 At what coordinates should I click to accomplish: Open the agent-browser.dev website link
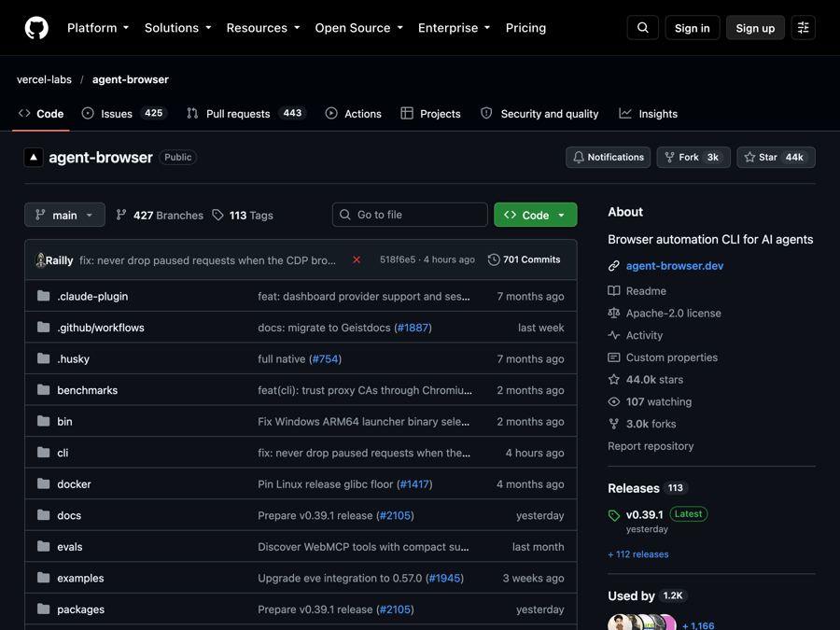pyautogui.click(x=675, y=266)
